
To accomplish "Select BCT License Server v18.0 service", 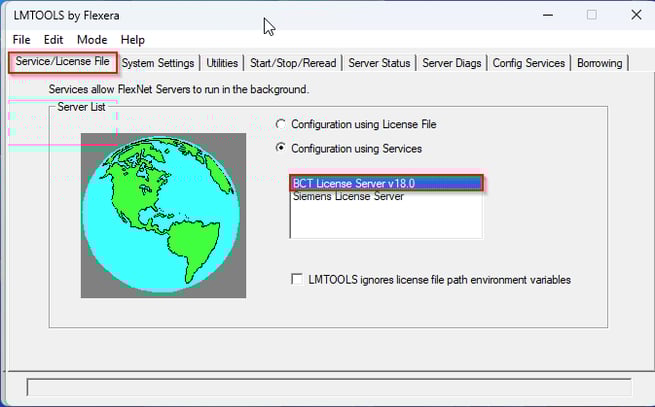I will tap(386, 183).
